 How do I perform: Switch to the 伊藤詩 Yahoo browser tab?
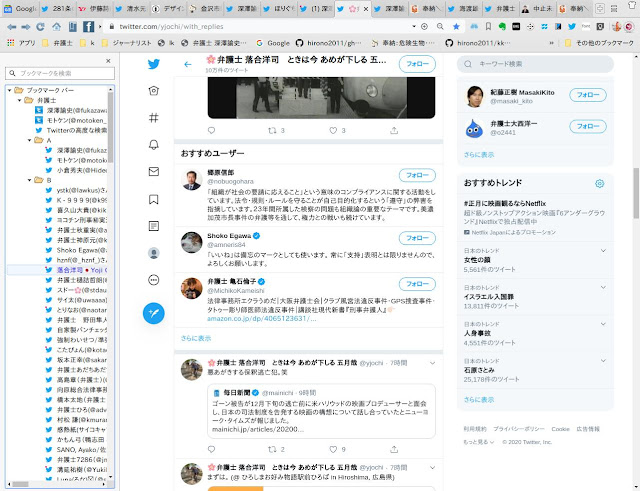coord(93,9)
